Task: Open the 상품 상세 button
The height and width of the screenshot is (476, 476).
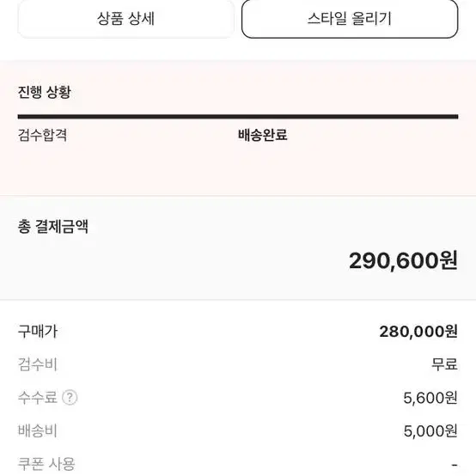Action: (125, 19)
